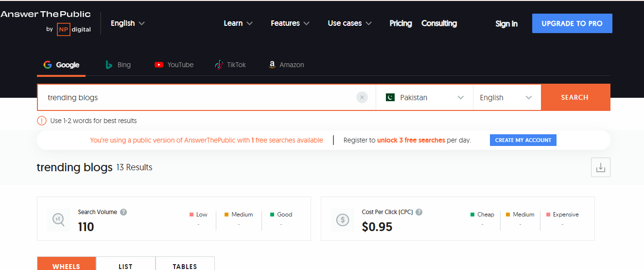Expand the Use cases menu

coord(350,23)
